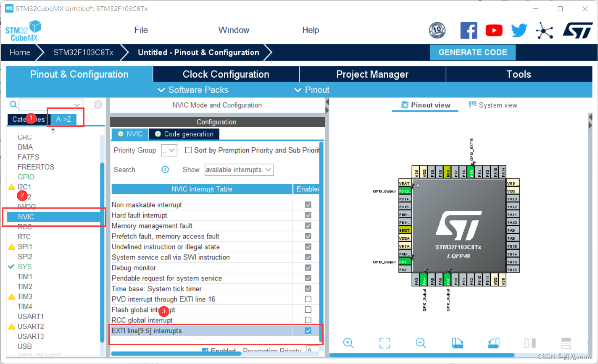This screenshot has height=364, width=598.
Task: Open the peripheral list settings gear
Action: tap(98, 105)
